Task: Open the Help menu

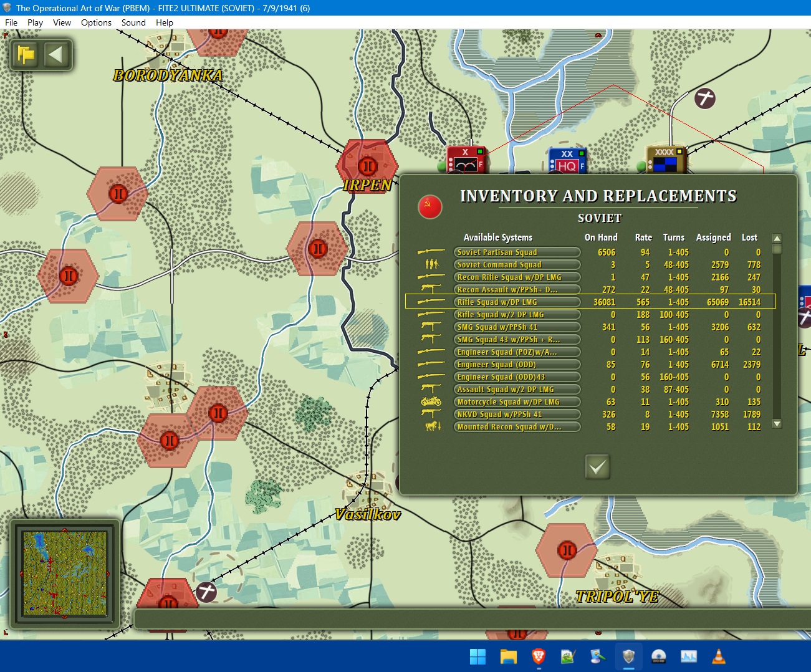Action: 165,22
